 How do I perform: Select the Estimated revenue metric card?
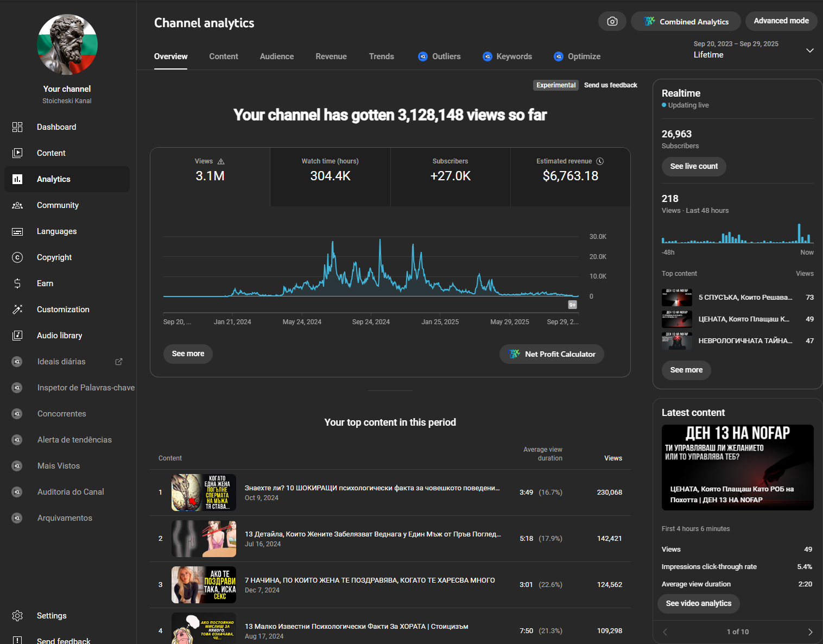click(x=571, y=177)
